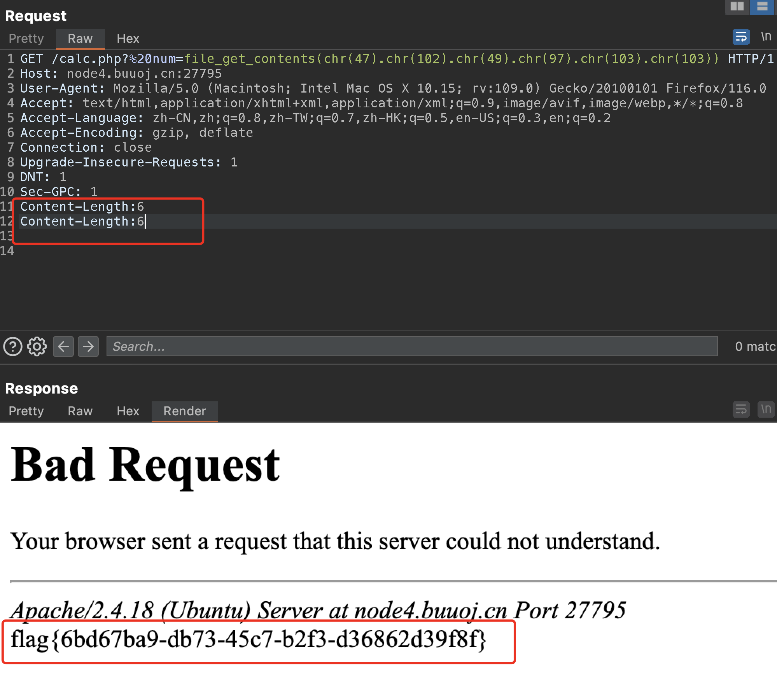Switch to Request Hex tab
The width and height of the screenshot is (777, 700).
pos(128,38)
